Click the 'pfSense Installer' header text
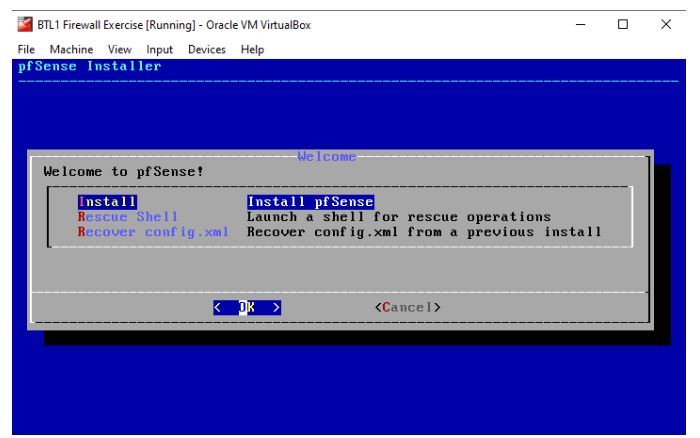 [x=89, y=66]
